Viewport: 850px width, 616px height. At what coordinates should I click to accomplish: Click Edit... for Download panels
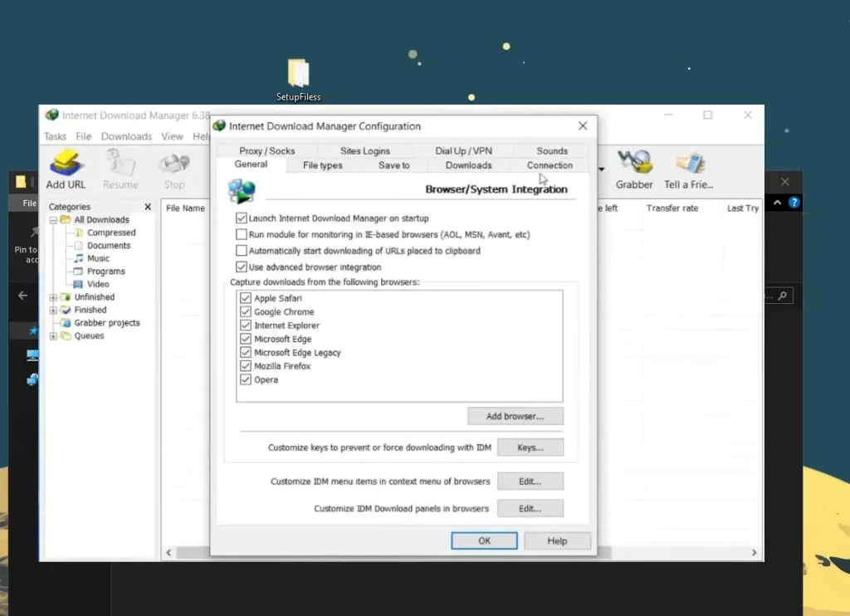(x=530, y=508)
